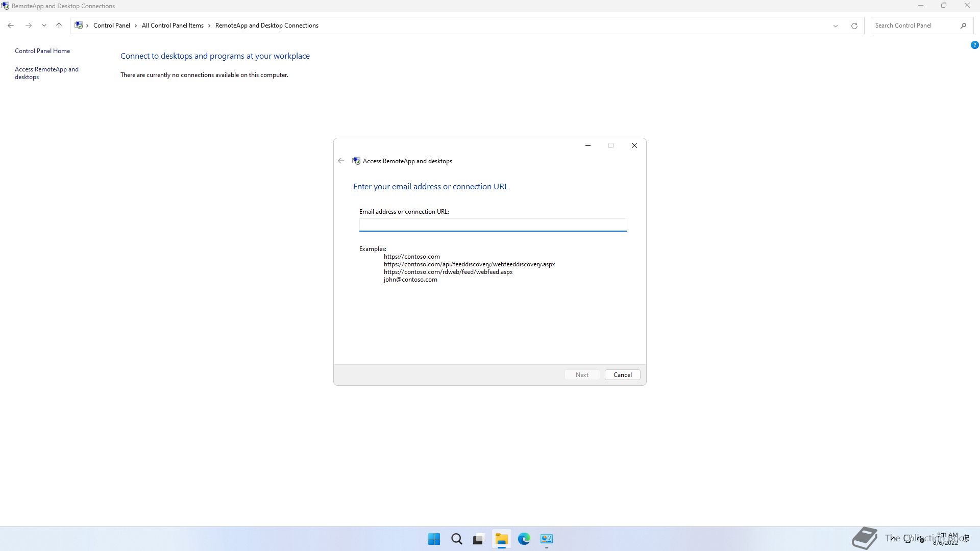Click the forward navigation arrow
The image size is (980, 551).
pyautogui.click(x=29, y=26)
